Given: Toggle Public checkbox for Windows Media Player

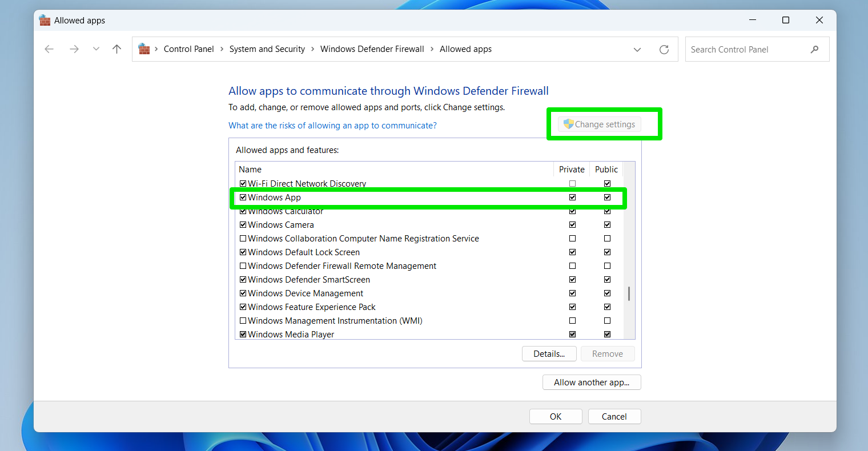Looking at the screenshot, I should [x=607, y=335].
